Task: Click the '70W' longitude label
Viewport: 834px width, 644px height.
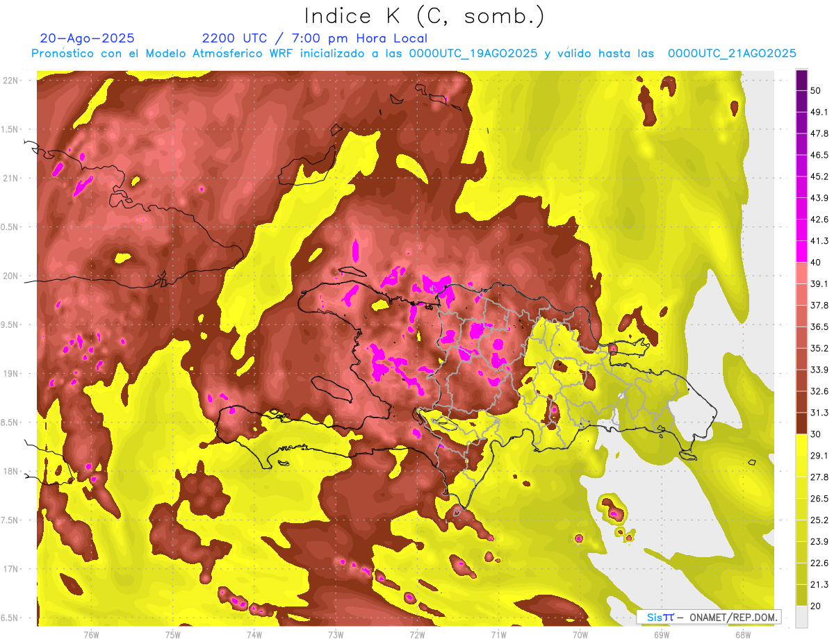Action: (x=580, y=634)
